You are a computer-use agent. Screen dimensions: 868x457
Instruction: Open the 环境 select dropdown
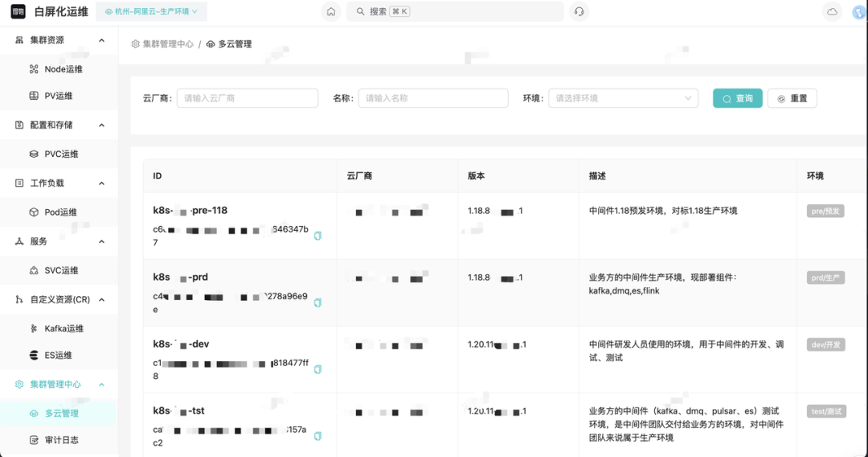click(623, 98)
